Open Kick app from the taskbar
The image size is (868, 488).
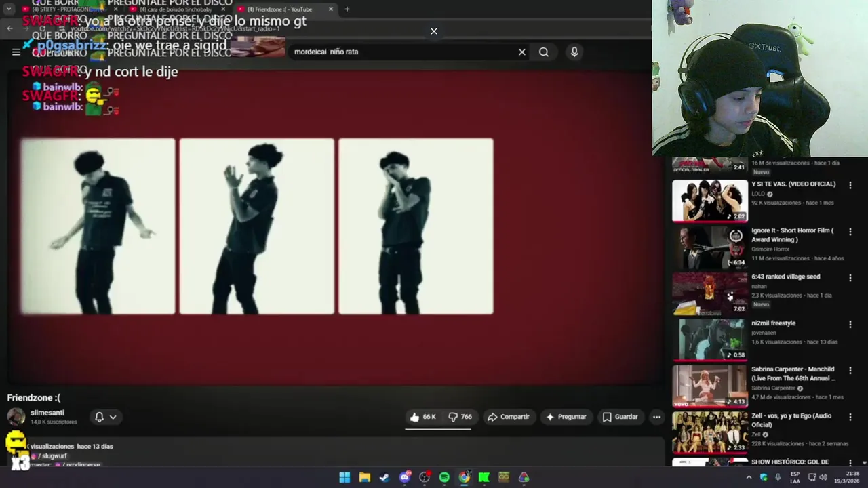point(484,477)
